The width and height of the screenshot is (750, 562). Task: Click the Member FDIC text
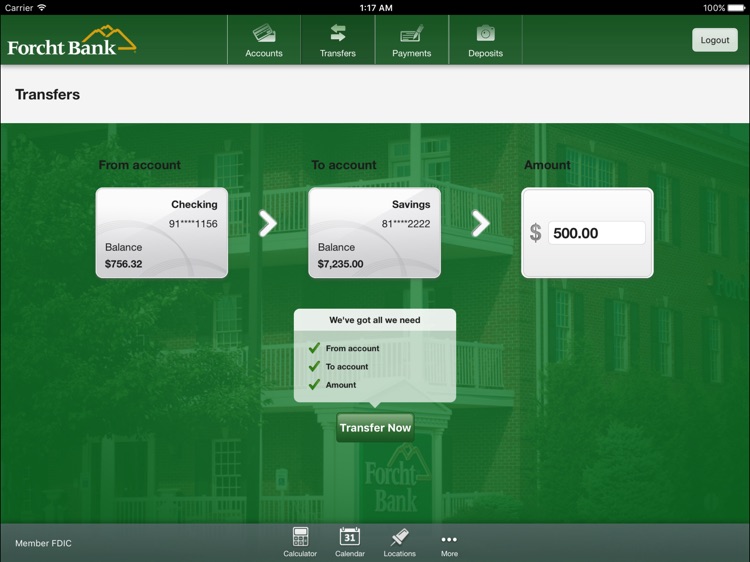(x=43, y=543)
